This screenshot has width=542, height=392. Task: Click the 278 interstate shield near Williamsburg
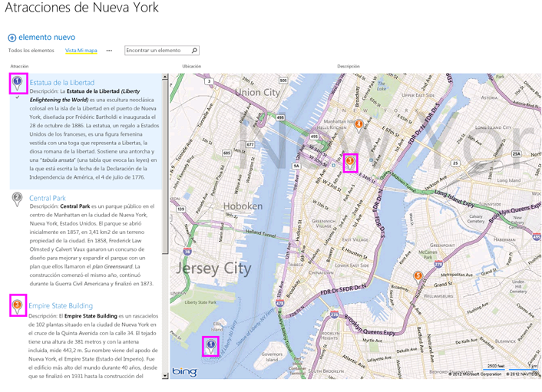pos(438,265)
